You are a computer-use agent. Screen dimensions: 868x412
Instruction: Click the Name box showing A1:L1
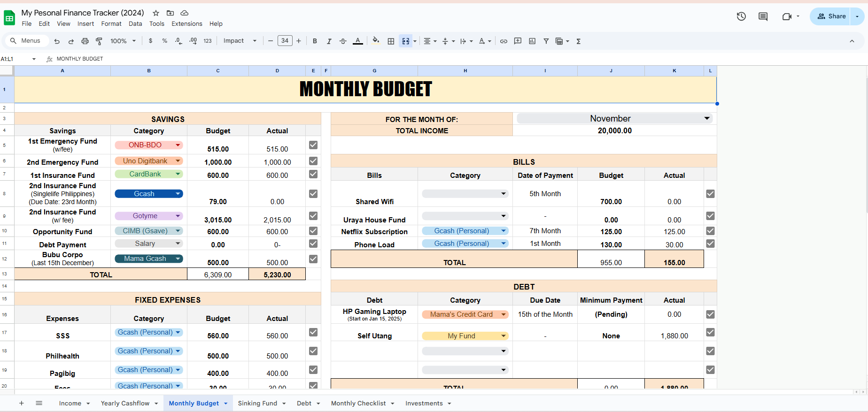click(18, 59)
